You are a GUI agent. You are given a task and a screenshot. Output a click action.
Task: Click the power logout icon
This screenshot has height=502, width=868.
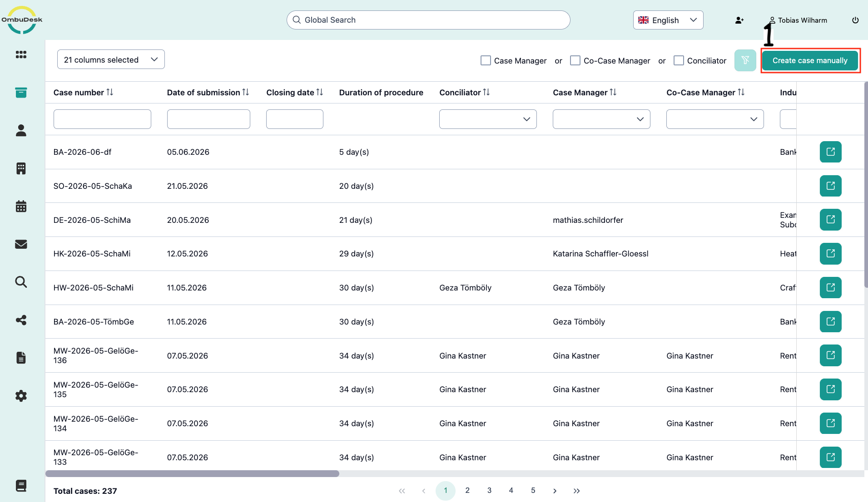click(855, 20)
